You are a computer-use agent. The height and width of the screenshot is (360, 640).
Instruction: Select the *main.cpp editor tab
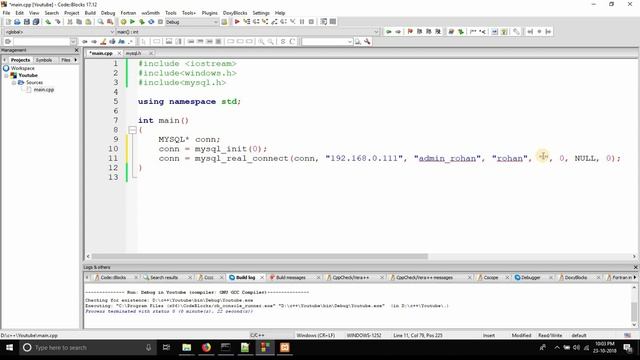click(101, 53)
